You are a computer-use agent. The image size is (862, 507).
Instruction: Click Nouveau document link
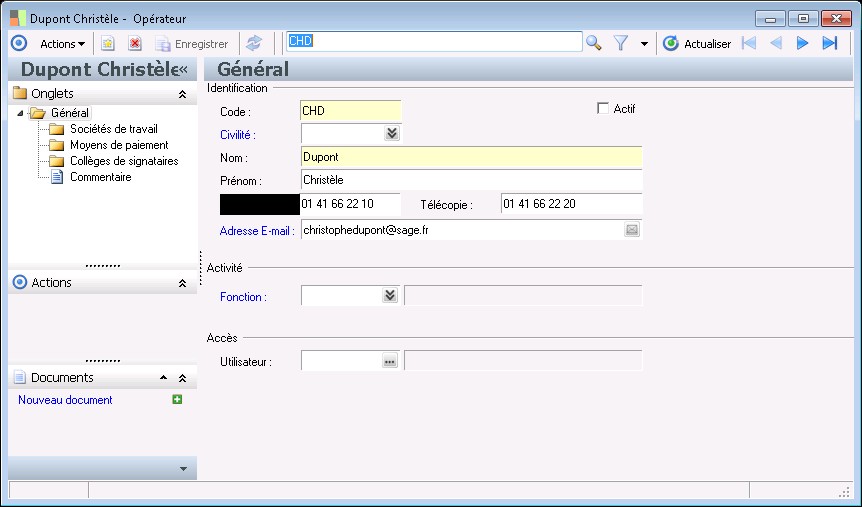coord(65,400)
